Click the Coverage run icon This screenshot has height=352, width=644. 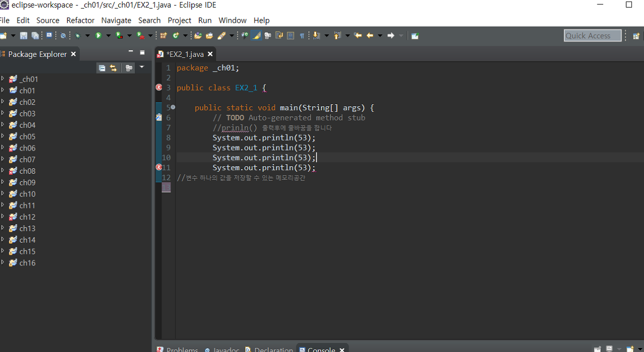(x=119, y=36)
